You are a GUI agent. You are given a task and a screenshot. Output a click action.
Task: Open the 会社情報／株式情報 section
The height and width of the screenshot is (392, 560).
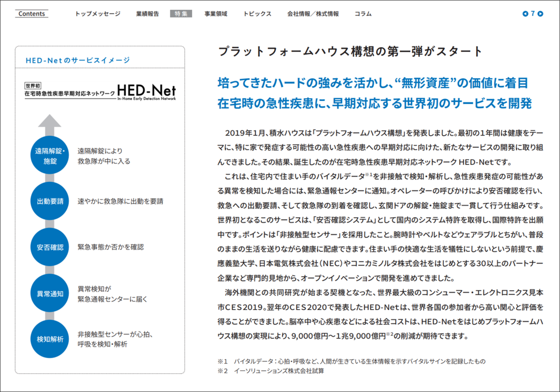click(313, 14)
